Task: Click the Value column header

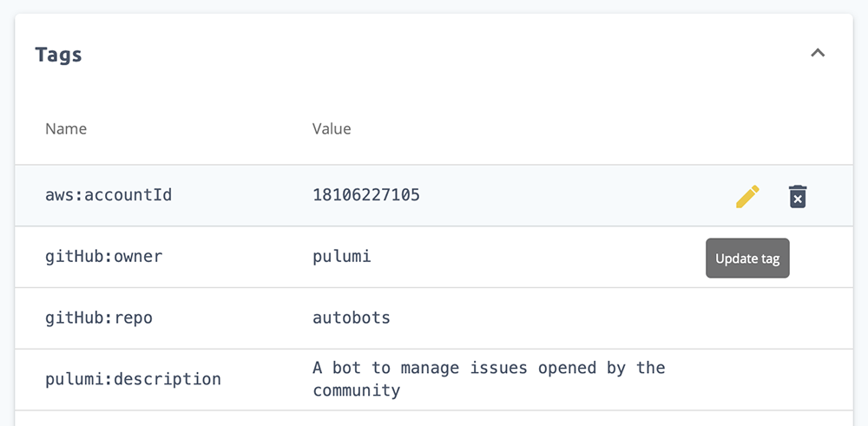Action: coord(332,128)
